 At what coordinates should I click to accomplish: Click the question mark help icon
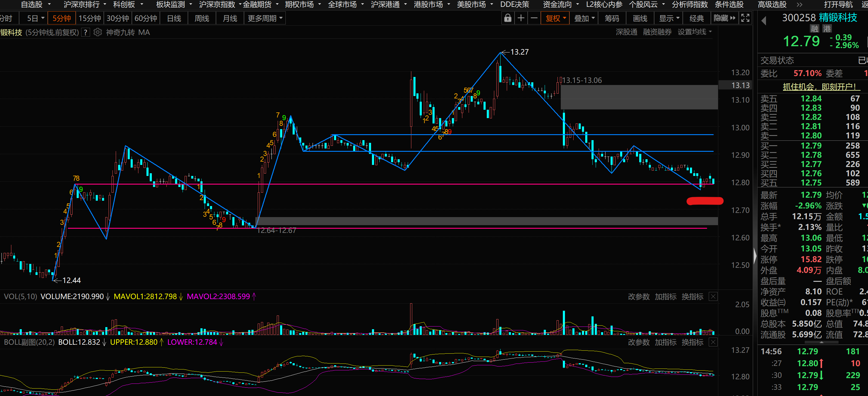pyautogui.click(x=86, y=32)
